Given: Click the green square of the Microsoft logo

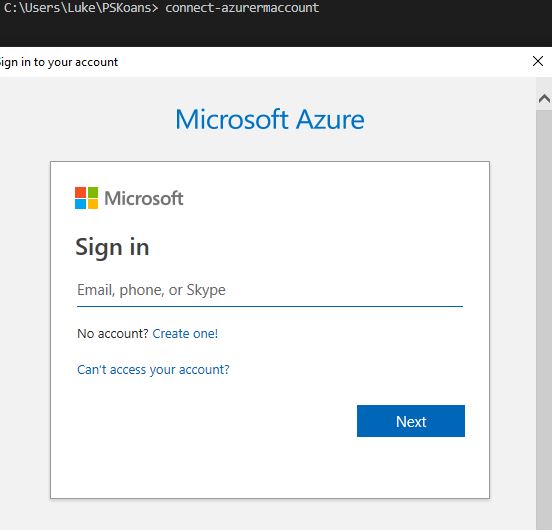Looking at the screenshot, I should pyautogui.click(x=93, y=192).
